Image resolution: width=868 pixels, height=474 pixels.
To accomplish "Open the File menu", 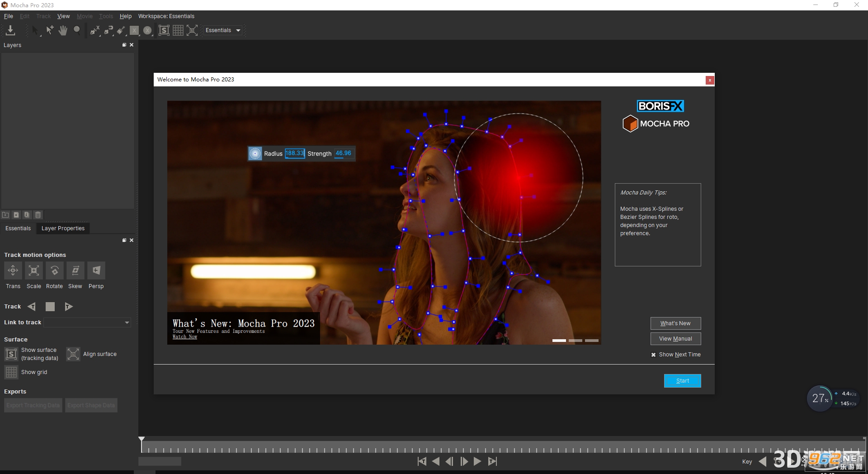I will (x=9, y=16).
